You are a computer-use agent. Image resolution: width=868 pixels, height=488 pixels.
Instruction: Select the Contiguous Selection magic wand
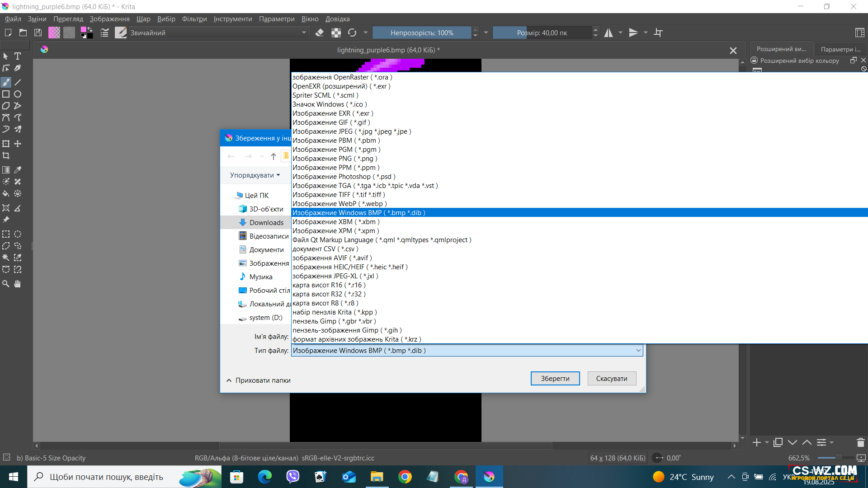pos(6,258)
